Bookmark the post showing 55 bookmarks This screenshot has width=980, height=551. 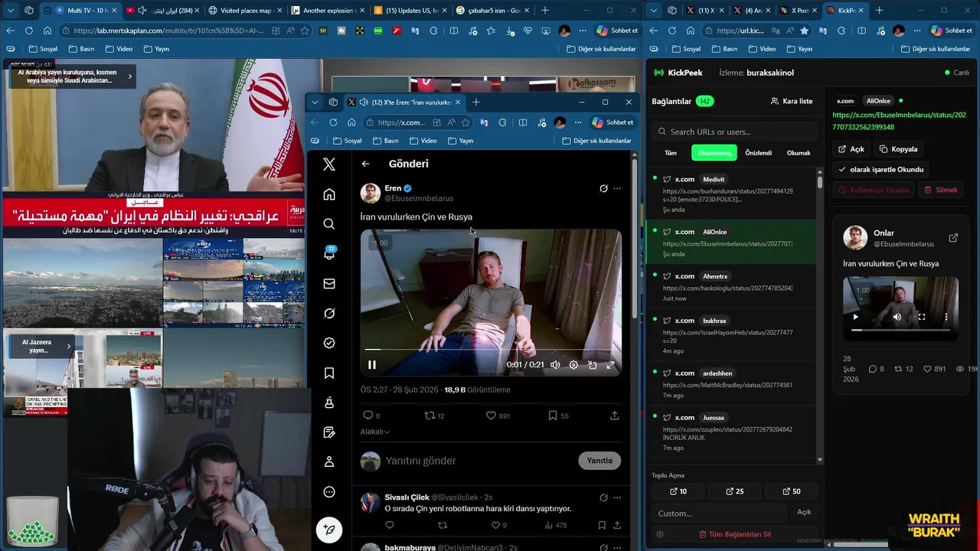[x=553, y=416]
